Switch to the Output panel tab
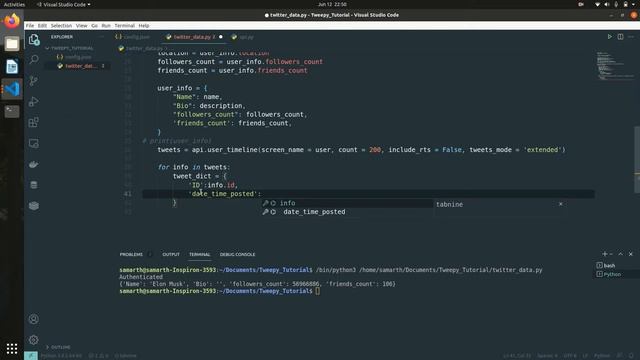 click(x=171, y=254)
